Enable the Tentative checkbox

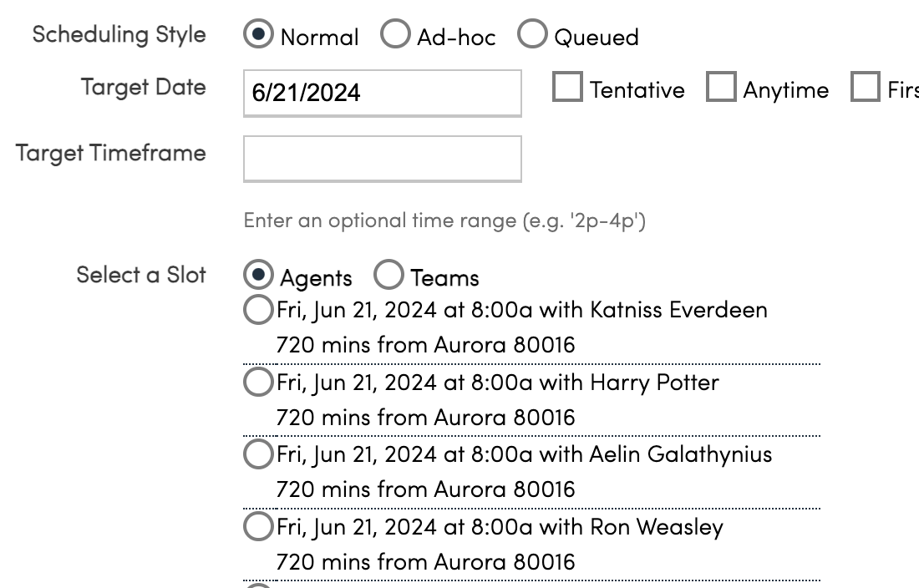[x=567, y=88]
